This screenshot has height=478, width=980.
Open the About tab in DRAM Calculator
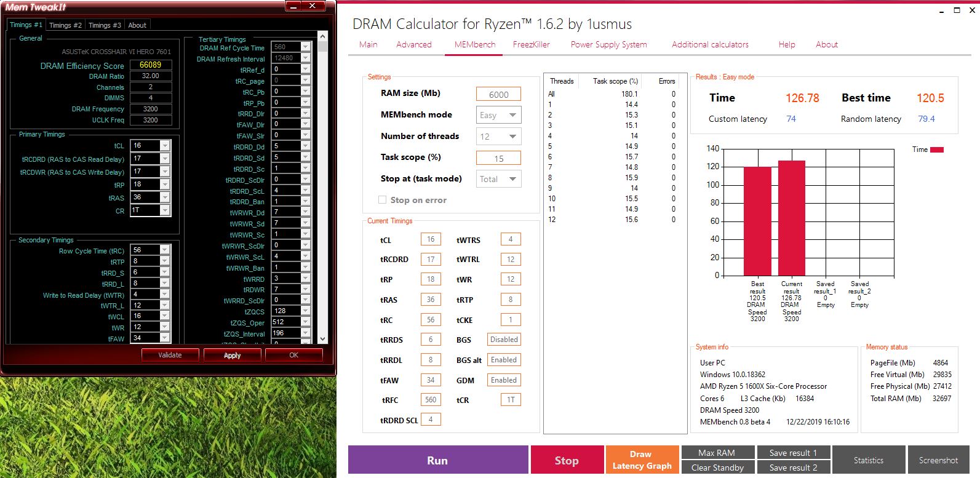[827, 44]
